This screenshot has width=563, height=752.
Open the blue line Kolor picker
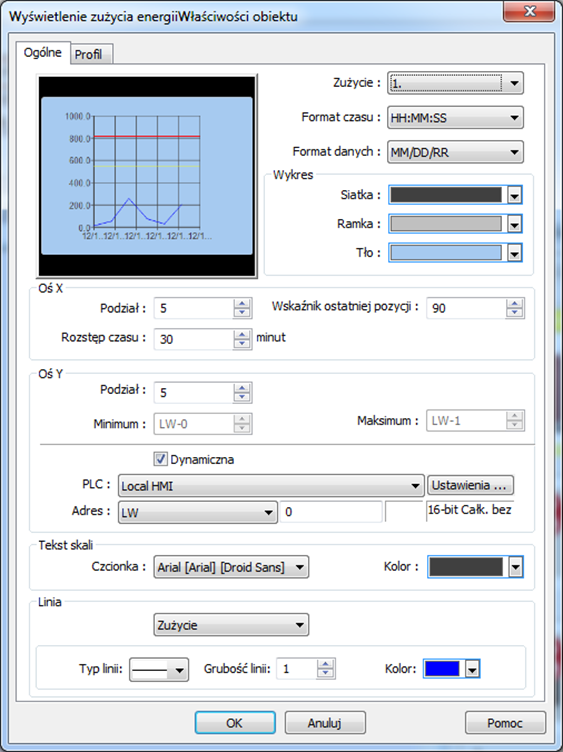(x=451, y=669)
